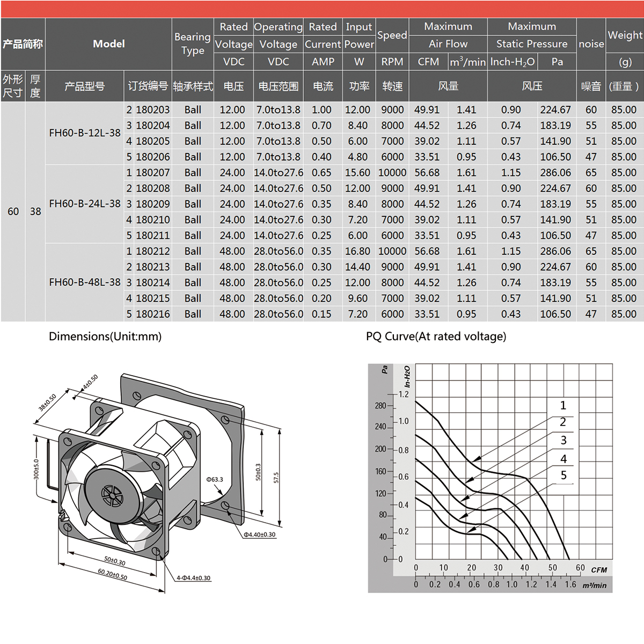Click the "PQ Curve(At rated voltage)" heading
The image size is (644, 644).
click(x=436, y=336)
